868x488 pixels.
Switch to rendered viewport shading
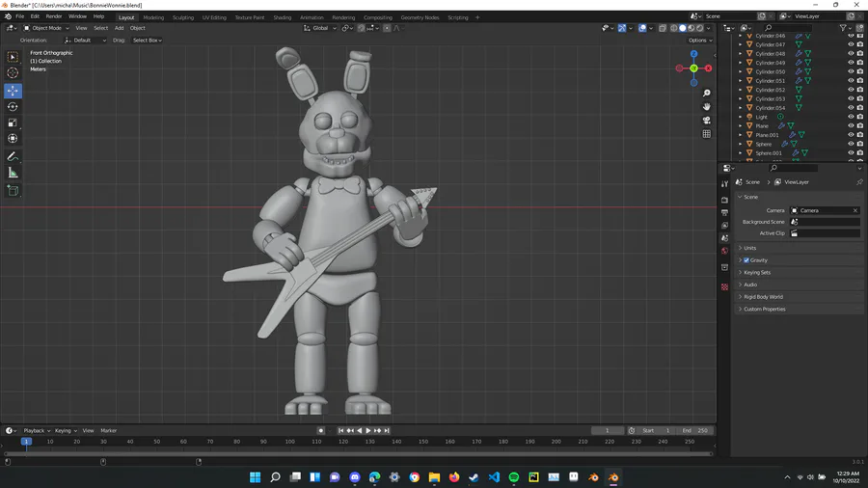(x=700, y=28)
